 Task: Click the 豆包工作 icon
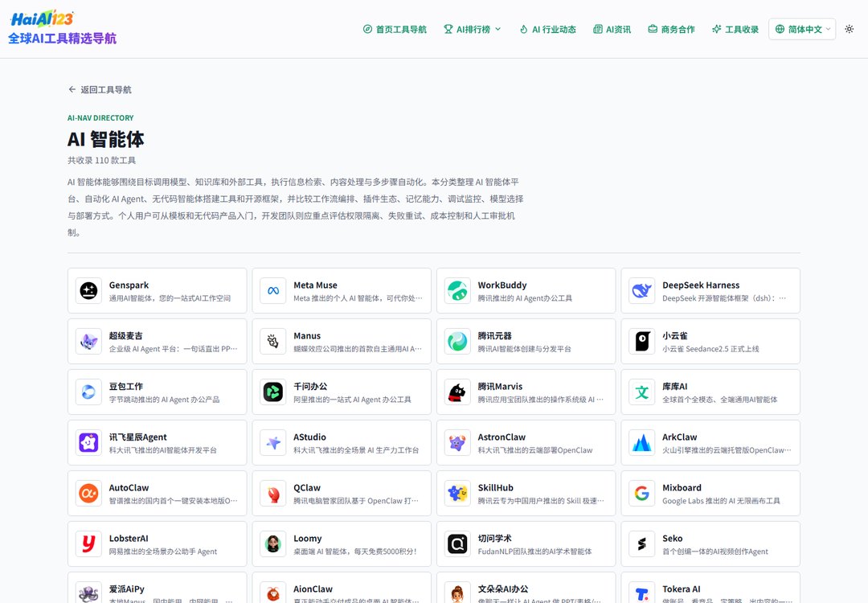[x=88, y=392]
